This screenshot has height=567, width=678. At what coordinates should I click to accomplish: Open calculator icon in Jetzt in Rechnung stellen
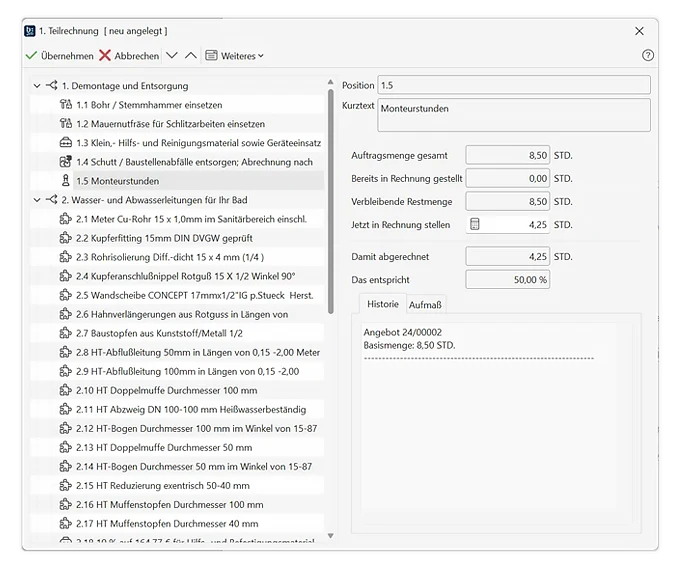pos(475,224)
